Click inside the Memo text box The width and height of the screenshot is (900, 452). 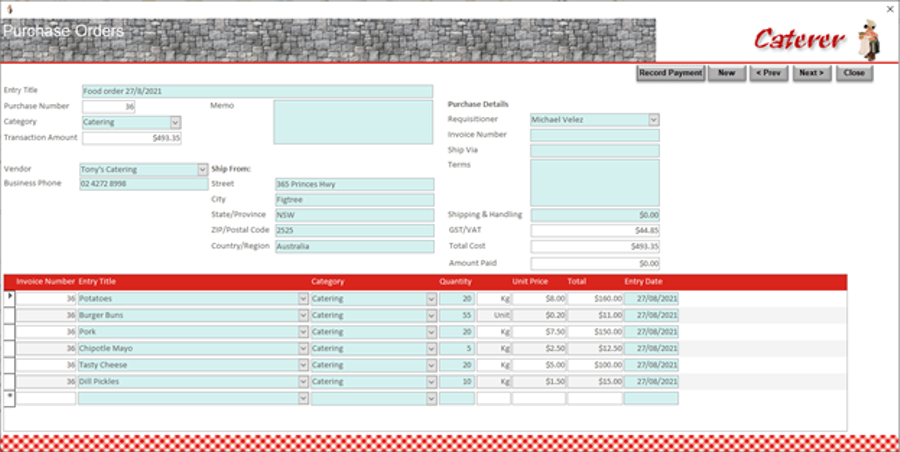pos(353,122)
